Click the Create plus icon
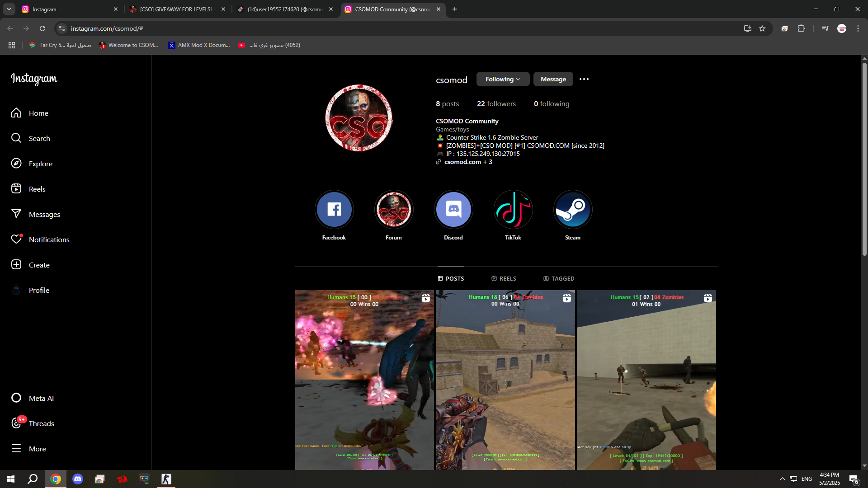Screen dimensions: 868x488 [16, 265]
